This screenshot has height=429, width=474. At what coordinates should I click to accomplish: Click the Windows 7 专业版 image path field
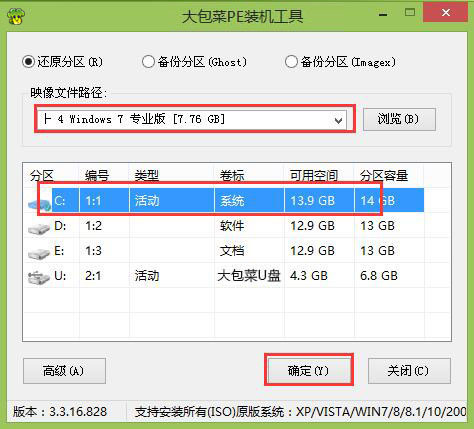(191, 119)
